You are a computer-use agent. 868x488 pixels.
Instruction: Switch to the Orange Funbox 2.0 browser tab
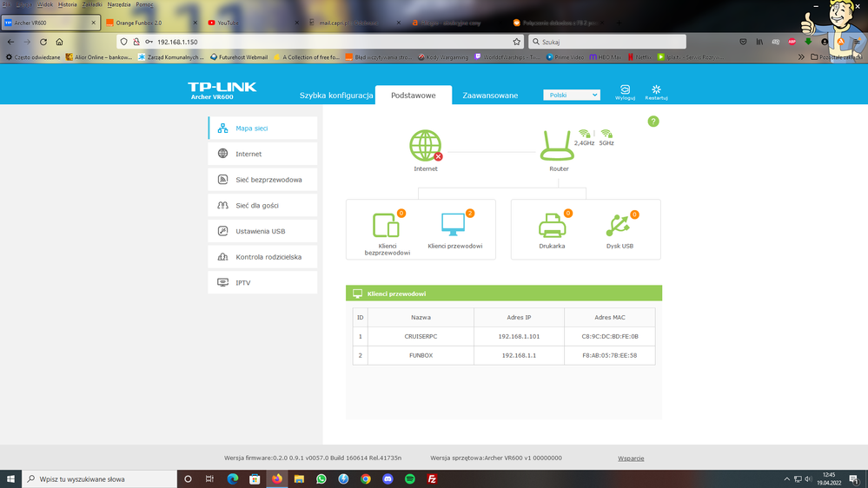point(148,23)
